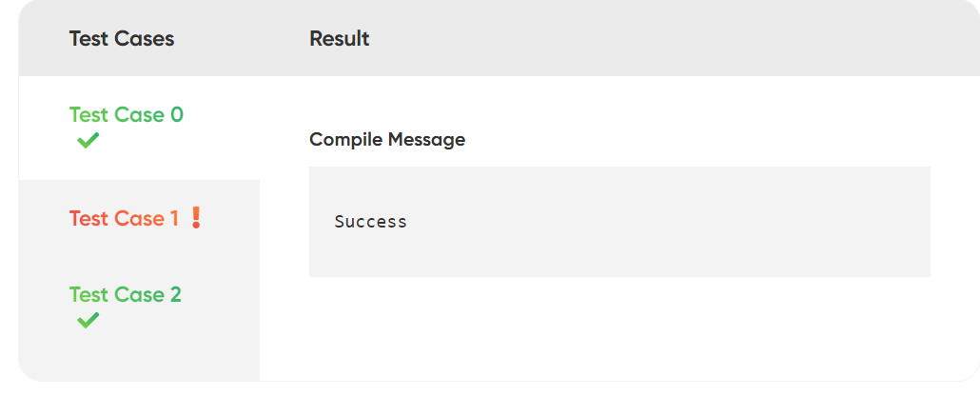Image resolution: width=980 pixels, height=396 pixels.
Task: Select the Test Case 2 tab
Action: click(125, 295)
